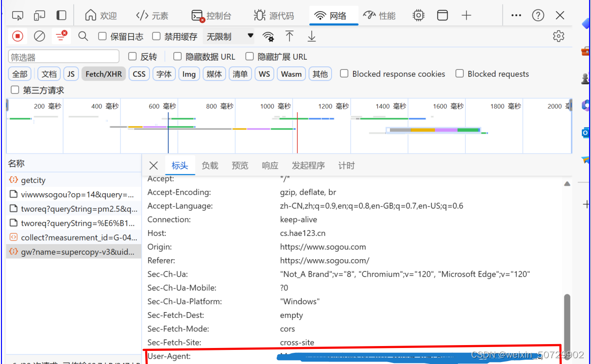Open the 性能 performance tab

(379, 16)
